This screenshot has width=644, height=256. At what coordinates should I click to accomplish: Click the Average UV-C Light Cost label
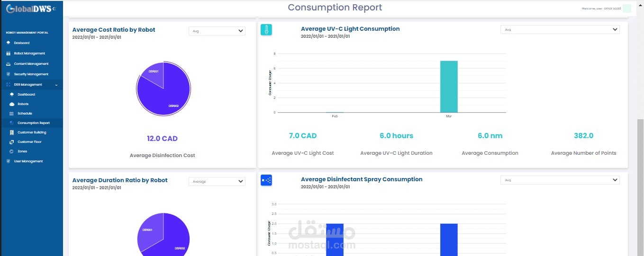(303, 153)
